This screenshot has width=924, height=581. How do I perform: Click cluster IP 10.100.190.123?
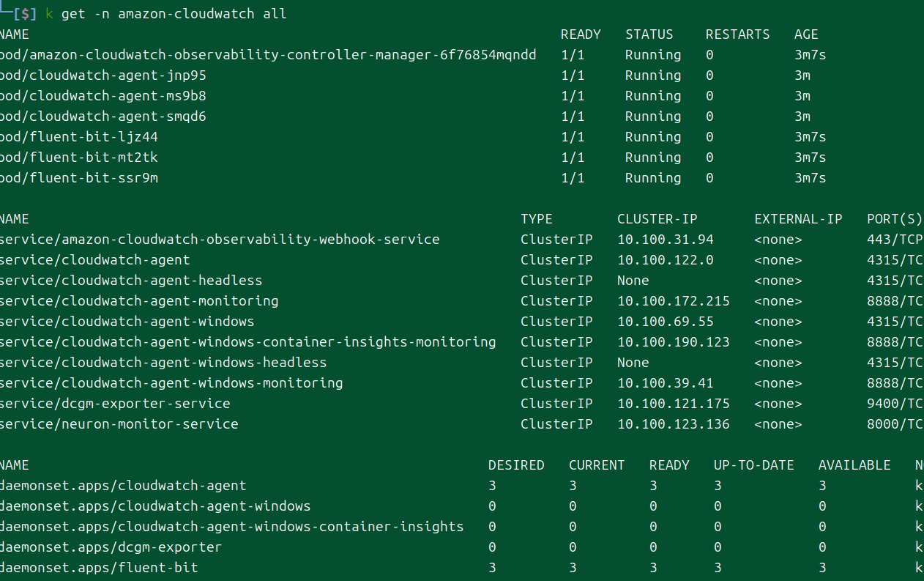click(x=674, y=342)
